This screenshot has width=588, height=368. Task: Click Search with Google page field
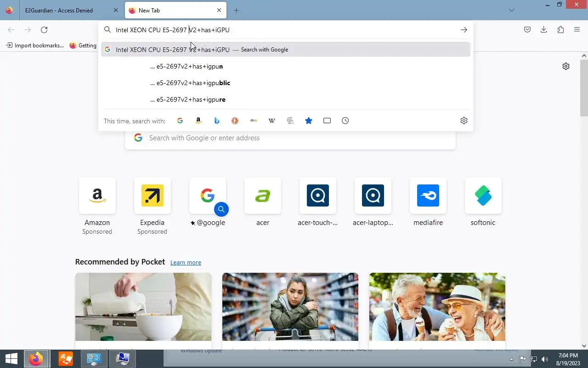click(290, 138)
